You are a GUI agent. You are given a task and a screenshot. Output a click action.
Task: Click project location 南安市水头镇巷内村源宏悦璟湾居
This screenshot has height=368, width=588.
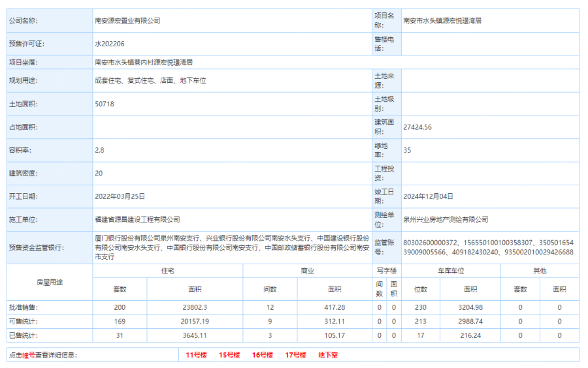(x=144, y=62)
